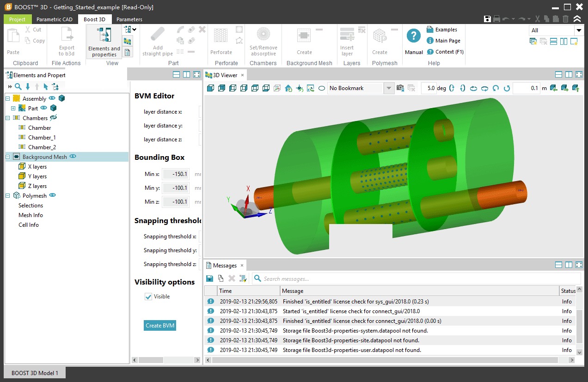
Task: Collapse the ribbon with the double-chevron icon
Action: [x=577, y=19]
